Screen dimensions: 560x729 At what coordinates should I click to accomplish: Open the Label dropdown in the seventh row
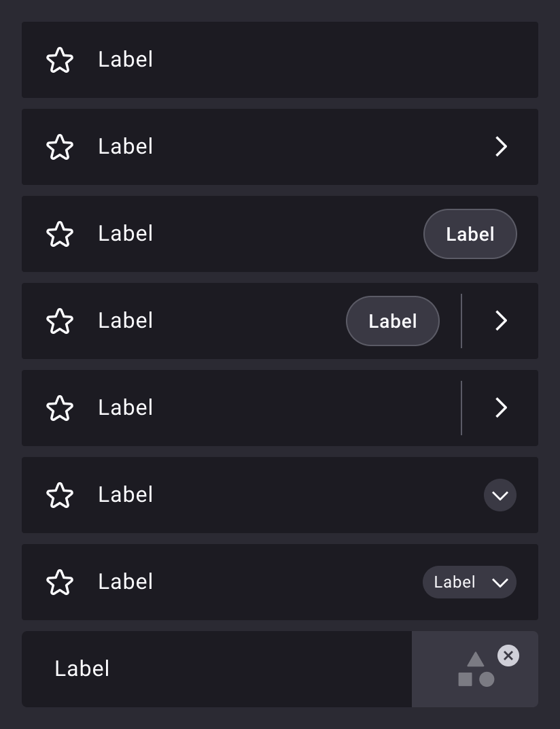coord(469,582)
